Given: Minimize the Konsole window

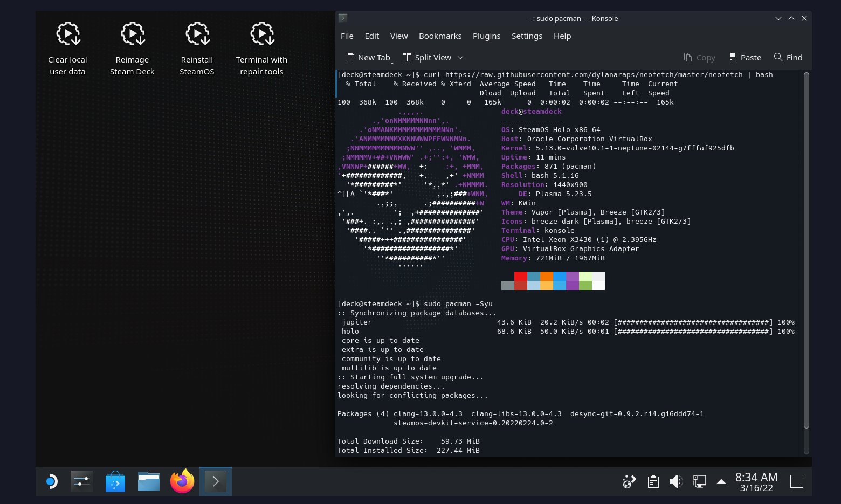Looking at the screenshot, I should click(778, 18).
